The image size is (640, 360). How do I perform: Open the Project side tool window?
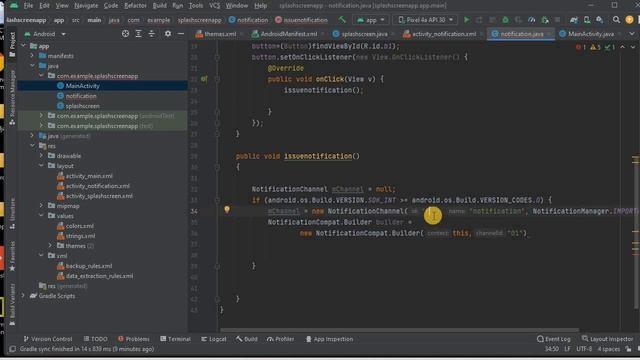12,44
